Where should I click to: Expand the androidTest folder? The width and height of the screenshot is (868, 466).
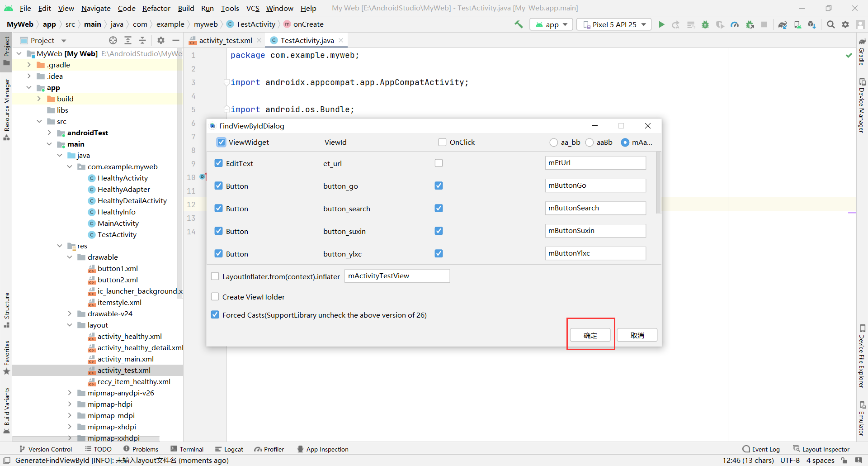point(49,133)
